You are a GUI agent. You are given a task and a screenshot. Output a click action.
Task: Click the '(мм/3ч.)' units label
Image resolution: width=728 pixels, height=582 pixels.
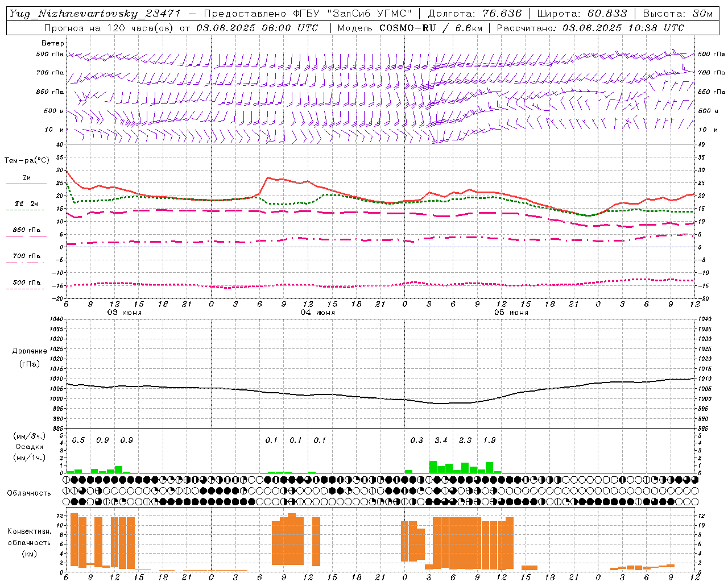pos(30,436)
